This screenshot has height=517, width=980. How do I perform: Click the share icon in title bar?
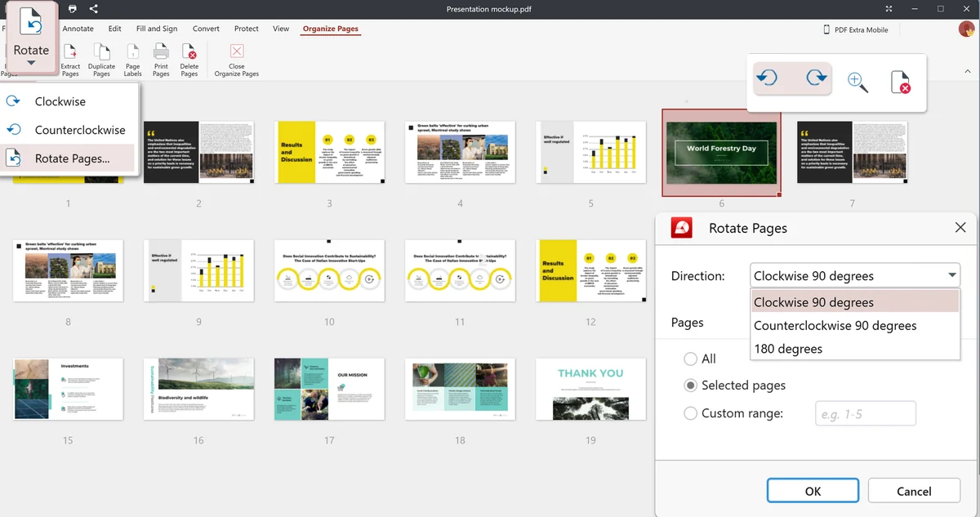93,9
